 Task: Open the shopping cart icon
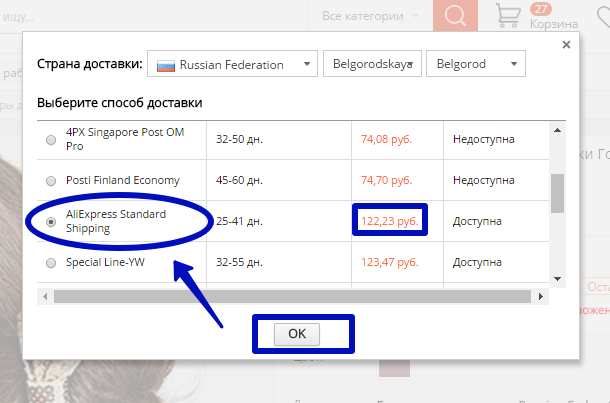point(508,16)
